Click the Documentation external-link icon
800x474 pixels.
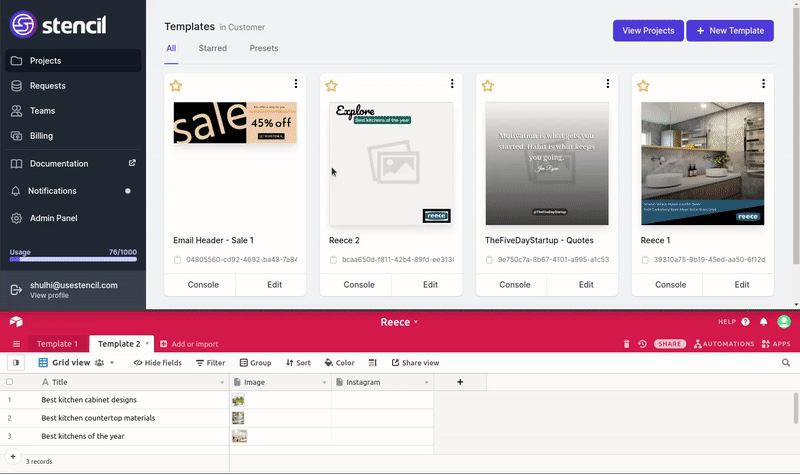tap(132, 163)
